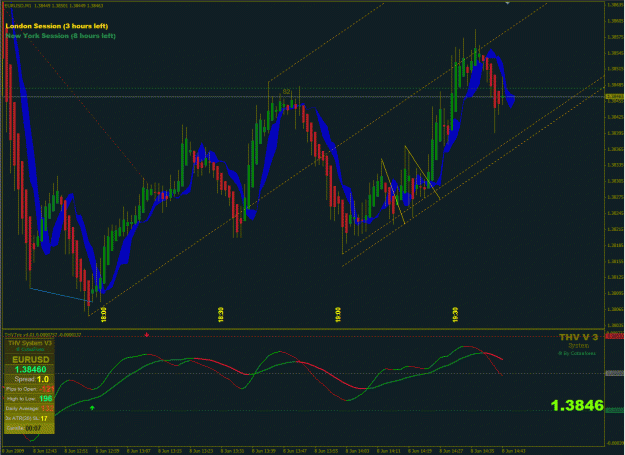Select the 'Pips to Open' row
The height and width of the screenshot is (455, 625).
click(x=29, y=389)
